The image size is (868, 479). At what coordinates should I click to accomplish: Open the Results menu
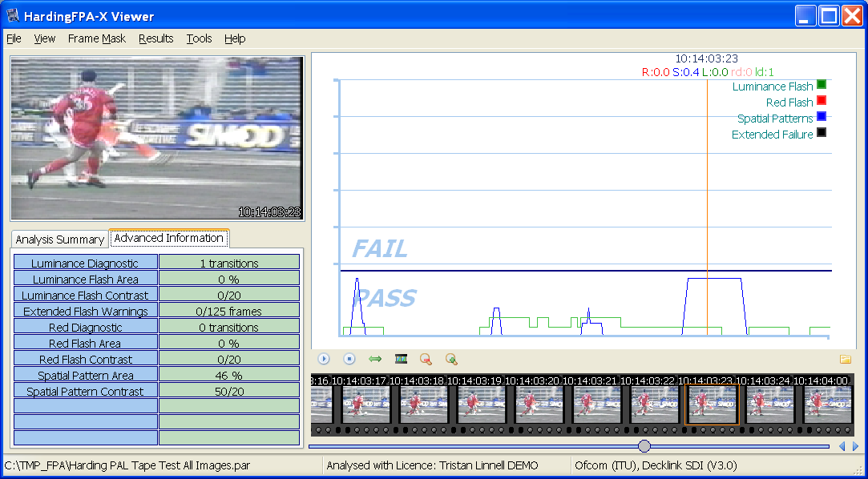coord(156,38)
